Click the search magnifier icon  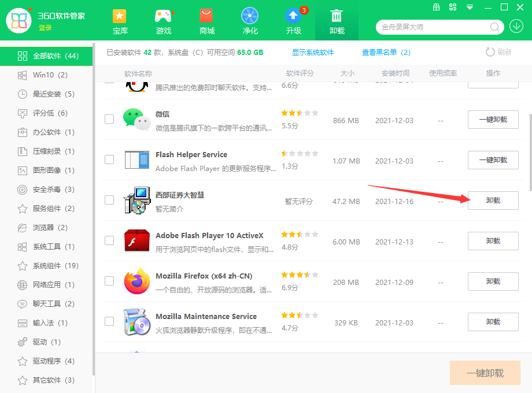tap(495, 27)
